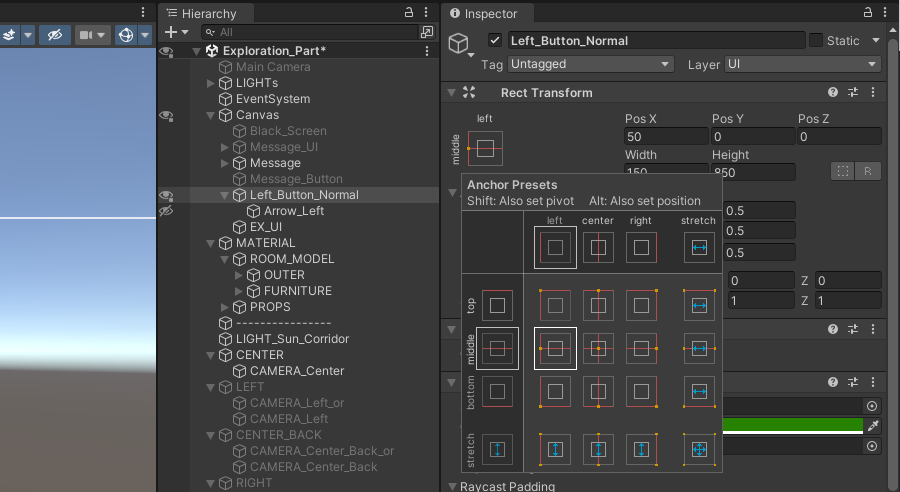Open the Tag dropdown showing Untagged

pos(590,64)
